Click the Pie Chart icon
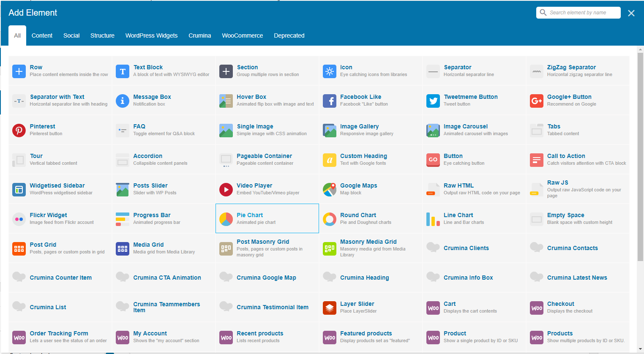This screenshot has width=644, height=354. (x=226, y=219)
